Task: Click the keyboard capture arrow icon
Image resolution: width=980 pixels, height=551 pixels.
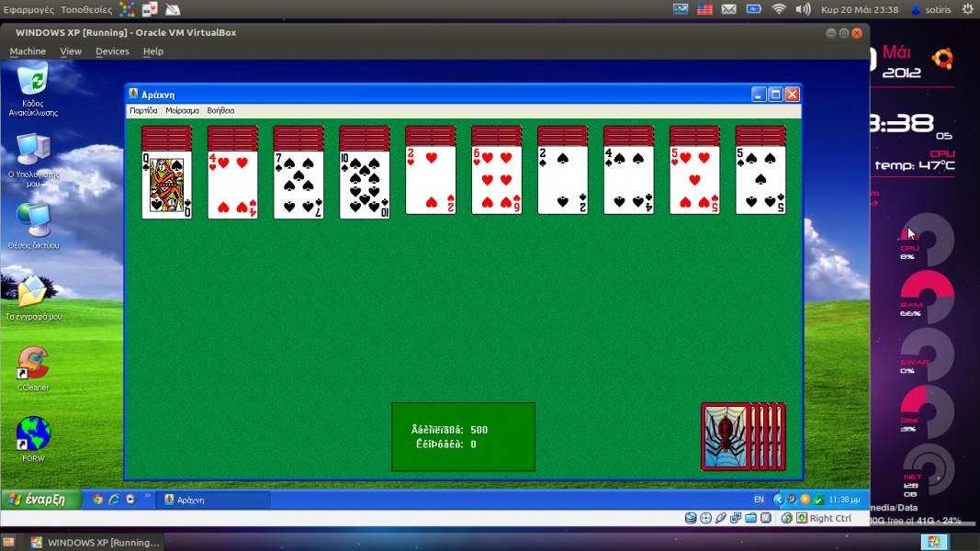Action: [x=802, y=518]
